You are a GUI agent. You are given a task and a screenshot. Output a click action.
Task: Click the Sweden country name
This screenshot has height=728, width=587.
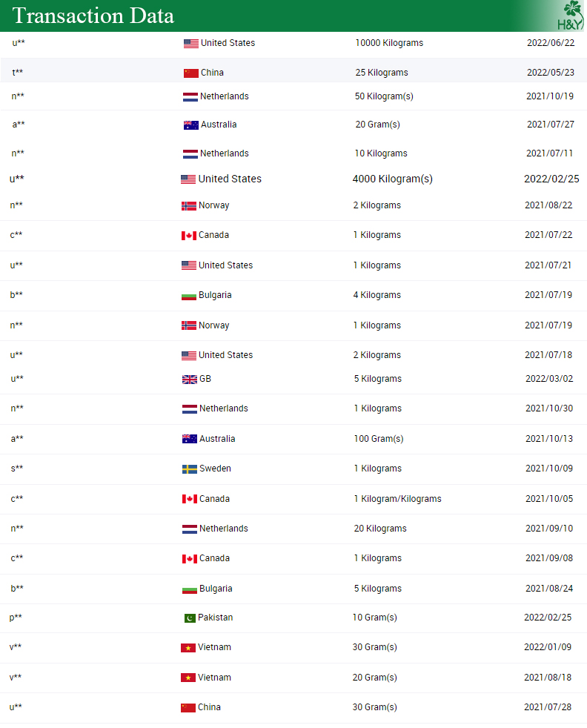[215, 469]
